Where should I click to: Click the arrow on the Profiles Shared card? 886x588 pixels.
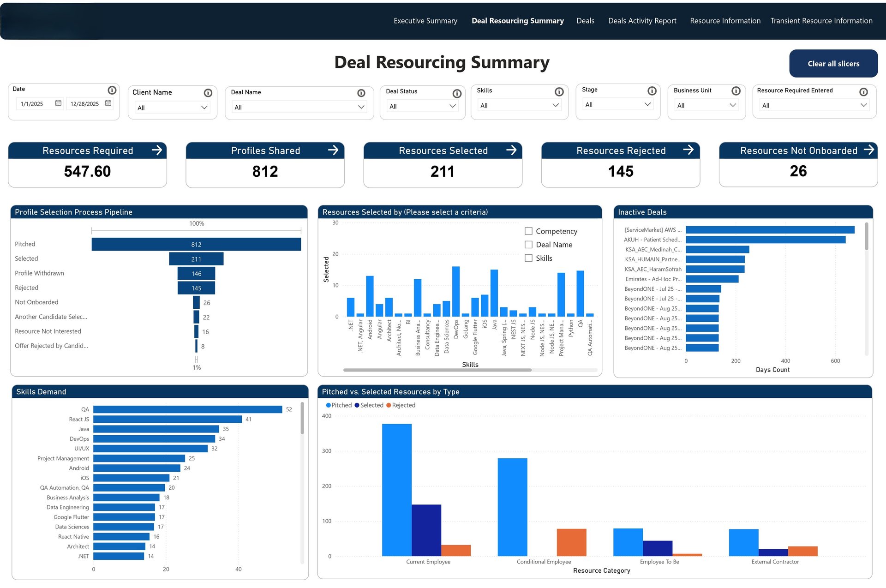(333, 150)
